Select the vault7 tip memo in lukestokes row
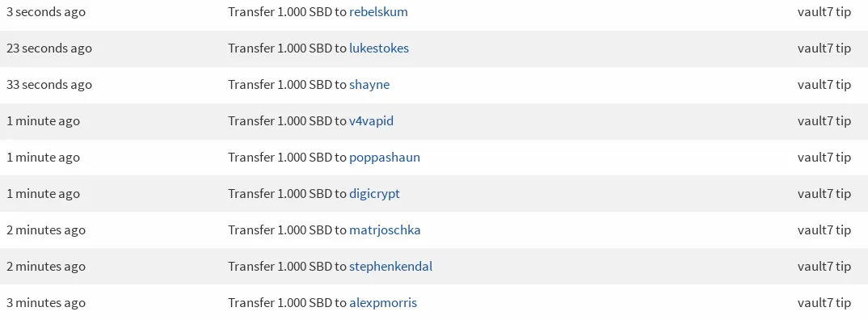The height and width of the screenshot is (320, 868). (824, 48)
